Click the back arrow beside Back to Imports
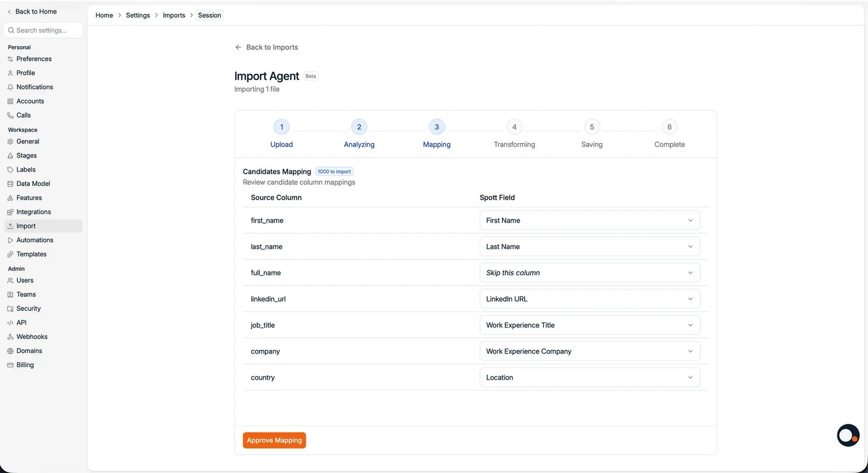This screenshot has height=473, width=868. pyautogui.click(x=238, y=47)
